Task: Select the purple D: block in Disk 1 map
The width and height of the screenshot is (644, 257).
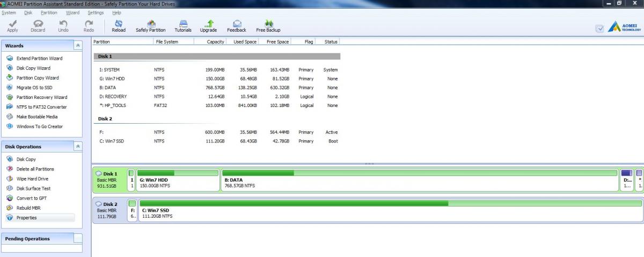Action: [x=627, y=180]
